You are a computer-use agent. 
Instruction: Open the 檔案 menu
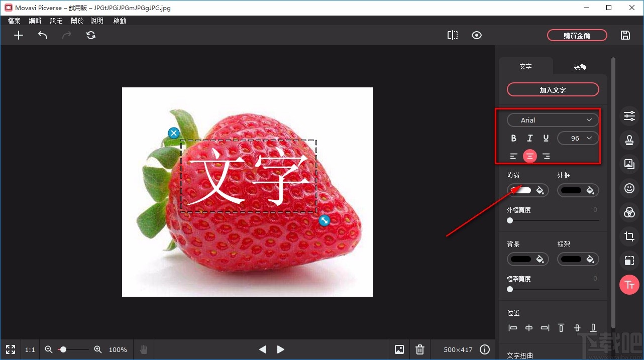(14, 21)
